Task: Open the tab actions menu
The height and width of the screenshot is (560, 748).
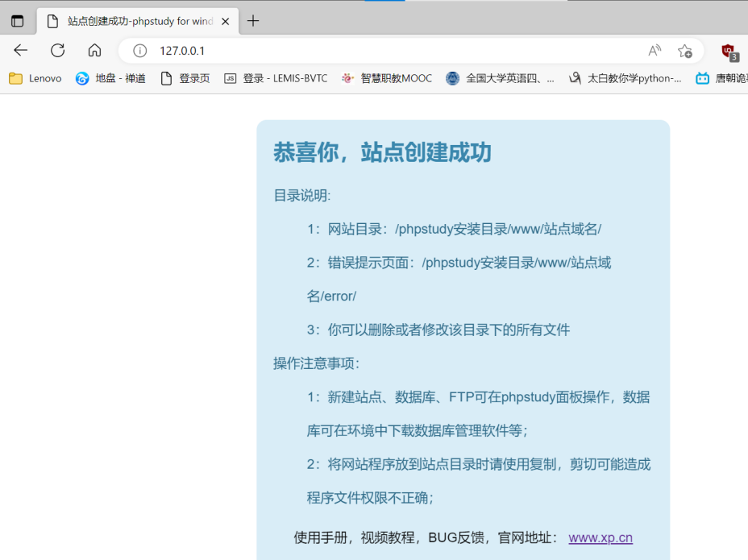Action: [x=17, y=20]
